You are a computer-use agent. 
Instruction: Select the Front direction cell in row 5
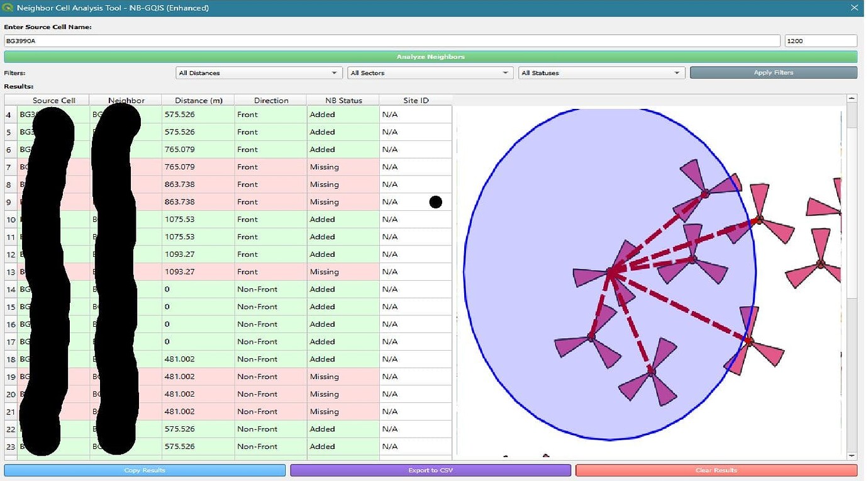pos(271,132)
